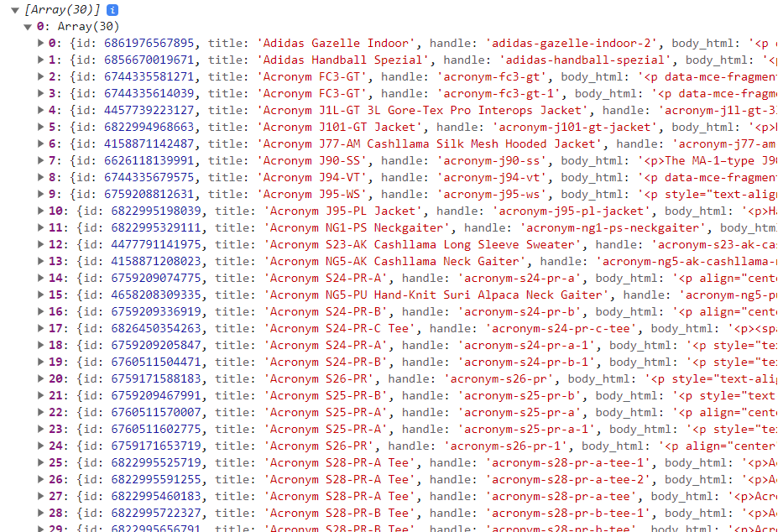783x532 pixels.
Task: Click the handle 'acronym-j101-gt-jacket'
Action: 575,128
